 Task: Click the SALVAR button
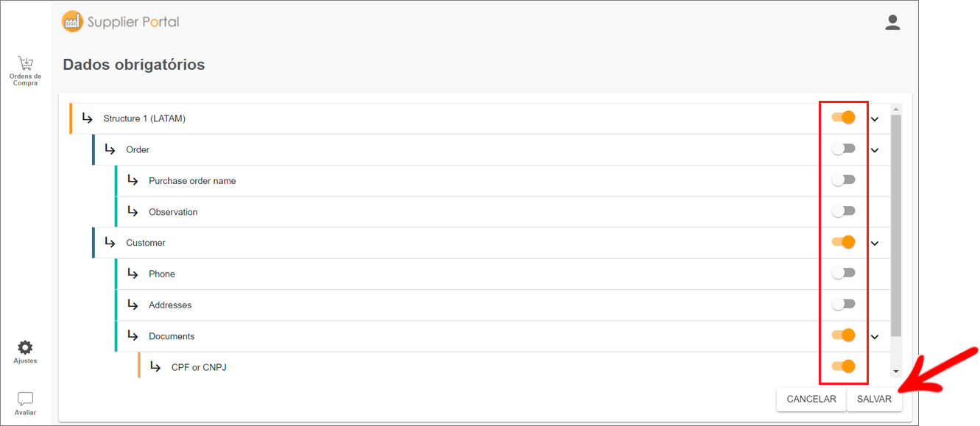(874, 400)
